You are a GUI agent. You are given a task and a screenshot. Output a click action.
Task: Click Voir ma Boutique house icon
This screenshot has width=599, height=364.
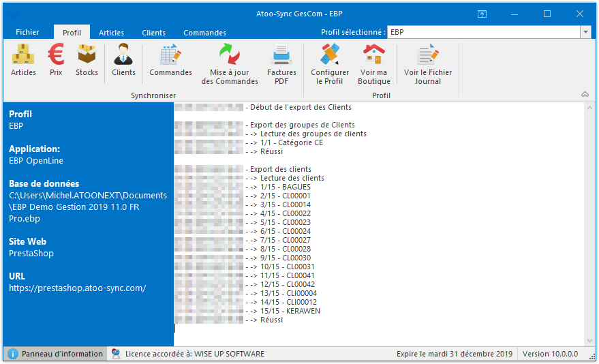point(374,55)
